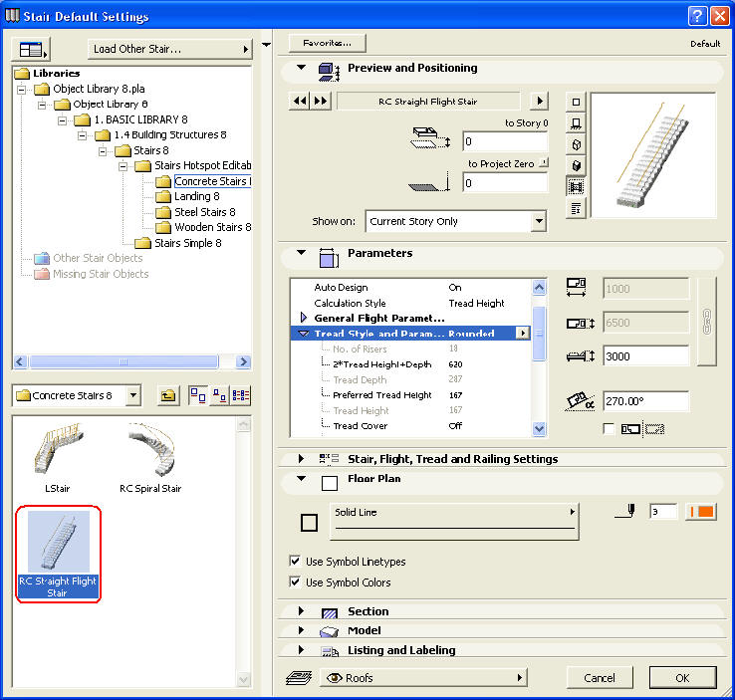Expand the Section panel

[x=300, y=611]
